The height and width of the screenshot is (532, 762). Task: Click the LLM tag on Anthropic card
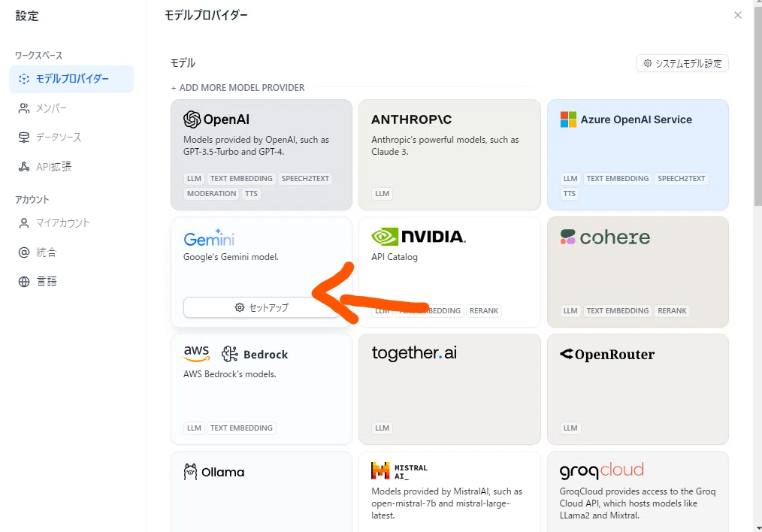tap(382, 193)
